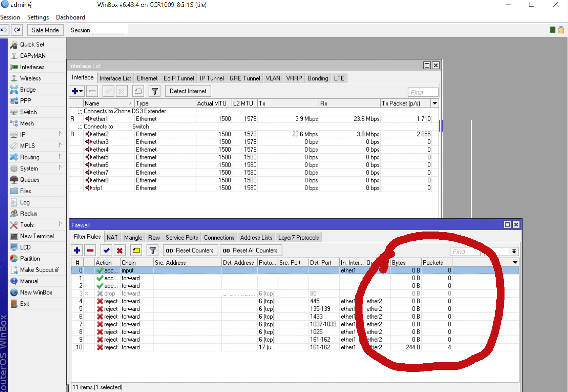Click the red minus remove rule icon

pyautogui.click(x=90, y=251)
